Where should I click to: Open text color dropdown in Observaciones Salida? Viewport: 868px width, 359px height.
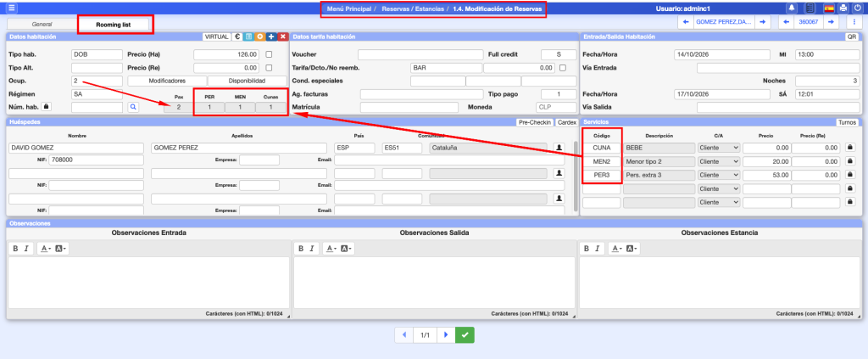(331, 249)
